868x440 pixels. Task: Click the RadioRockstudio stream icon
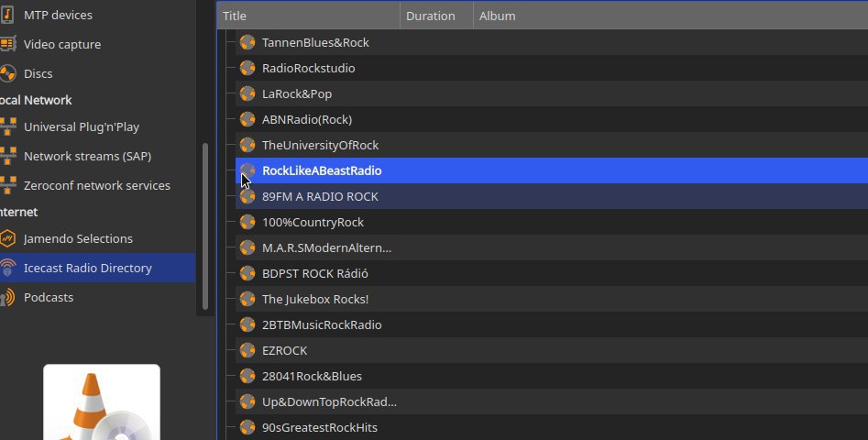click(x=247, y=68)
